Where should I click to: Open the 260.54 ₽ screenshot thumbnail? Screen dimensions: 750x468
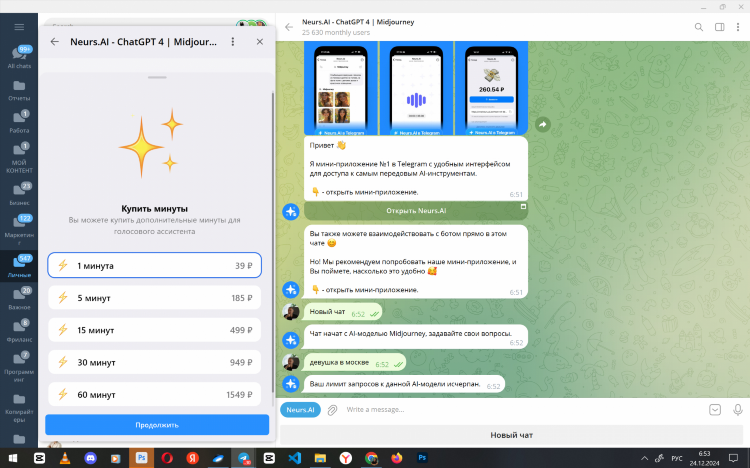pyautogui.click(x=491, y=88)
